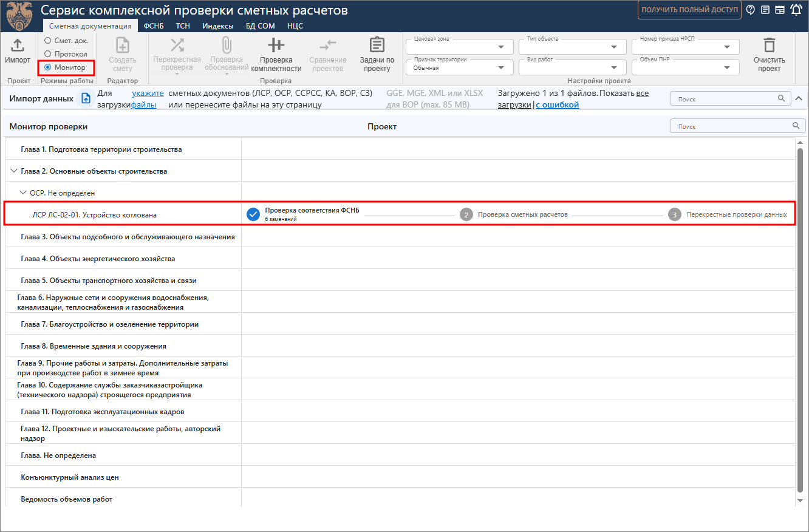
Task: Click ПОЛУЧИТЬ ПОЛНЫЙ ДОСТУП button
Action: (x=690, y=10)
